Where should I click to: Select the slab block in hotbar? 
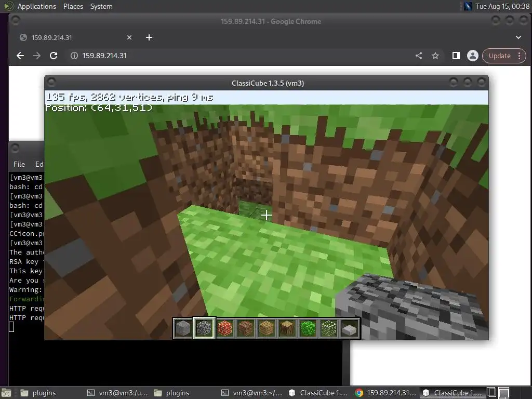[350, 328]
